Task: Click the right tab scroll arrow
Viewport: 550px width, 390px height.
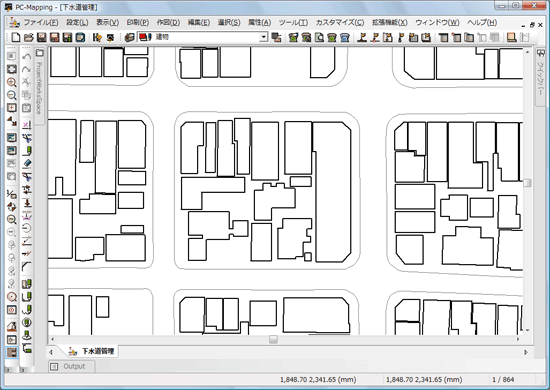Action: [525, 352]
